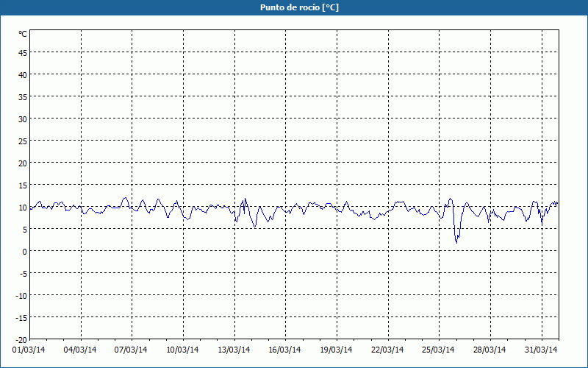Viewport: 588px width, 368px height.
Task: Click the 25/03/14 date label
Action: (x=438, y=350)
